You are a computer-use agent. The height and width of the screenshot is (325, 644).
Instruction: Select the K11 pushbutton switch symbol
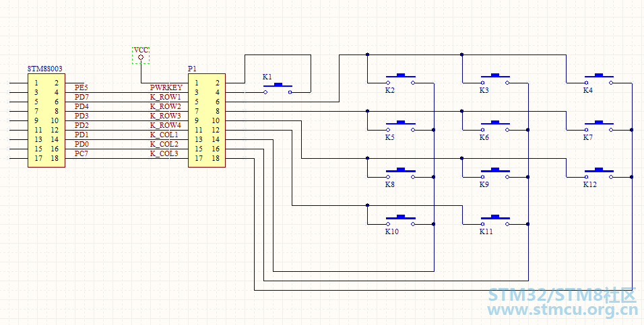tap(495, 221)
